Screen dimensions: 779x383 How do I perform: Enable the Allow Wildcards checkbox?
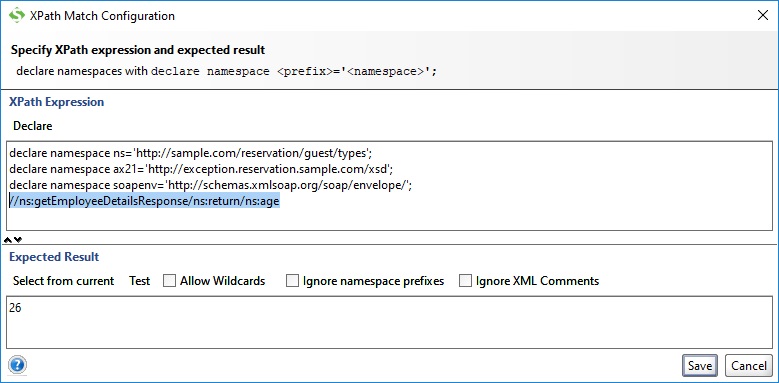[x=170, y=281]
